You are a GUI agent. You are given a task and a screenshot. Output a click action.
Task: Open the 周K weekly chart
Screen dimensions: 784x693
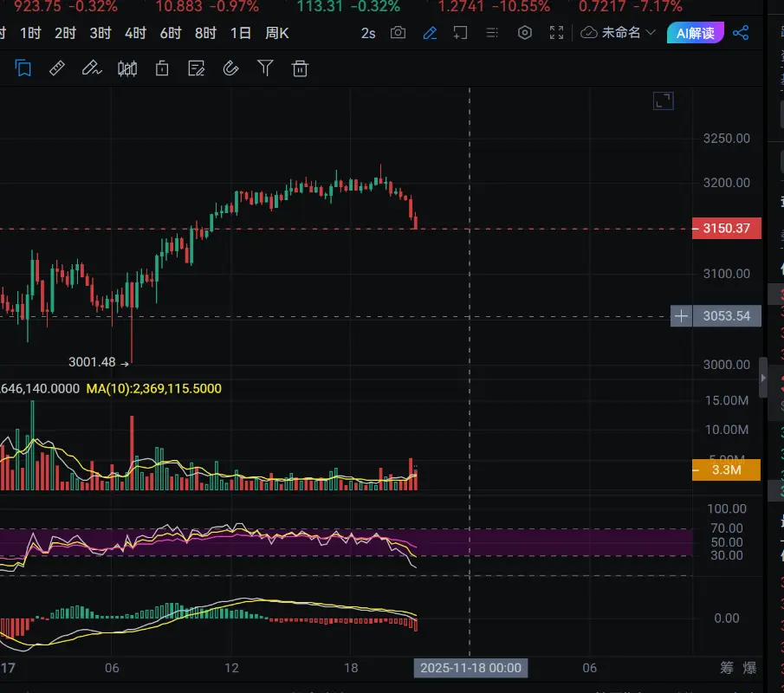276,33
